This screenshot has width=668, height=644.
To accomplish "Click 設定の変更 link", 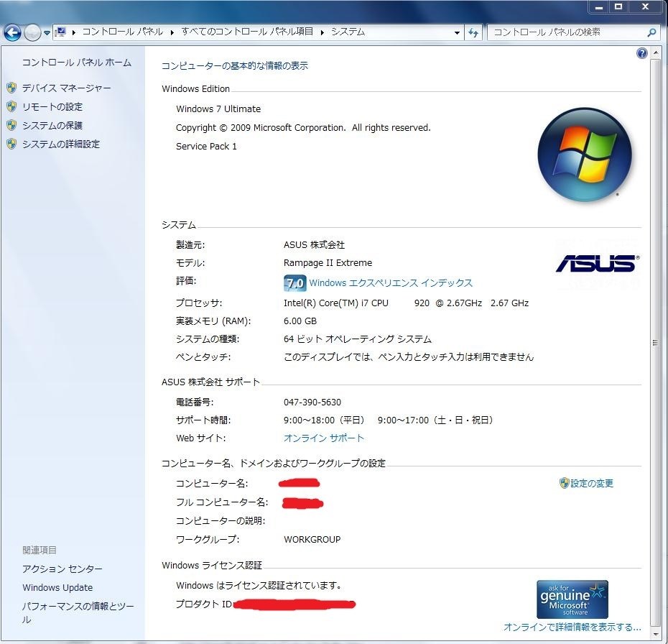I will coord(592,483).
